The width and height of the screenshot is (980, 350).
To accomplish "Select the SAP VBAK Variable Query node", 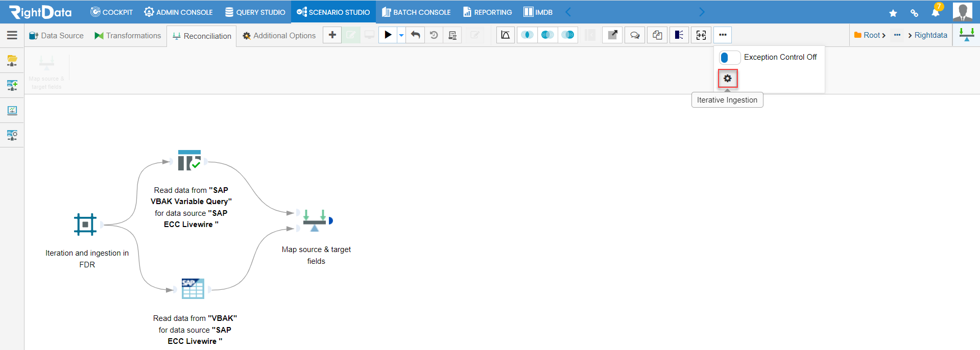I will pos(189,161).
